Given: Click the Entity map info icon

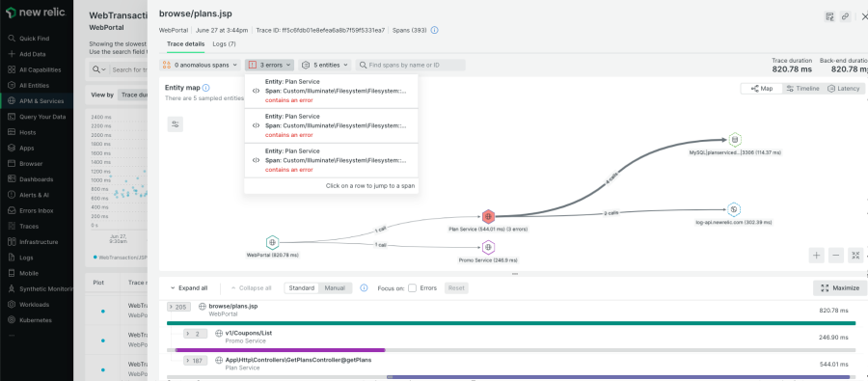Looking at the screenshot, I should coord(206,88).
